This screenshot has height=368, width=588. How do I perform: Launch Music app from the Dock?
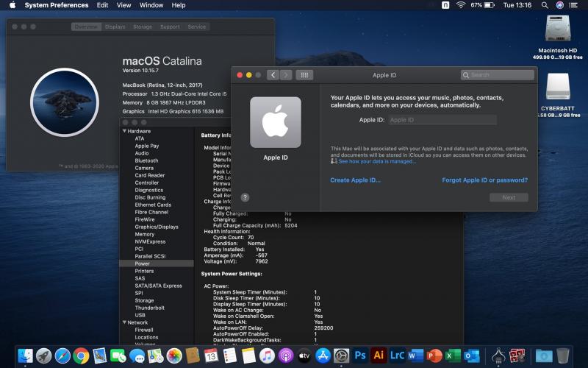pyautogui.click(x=267, y=355)
